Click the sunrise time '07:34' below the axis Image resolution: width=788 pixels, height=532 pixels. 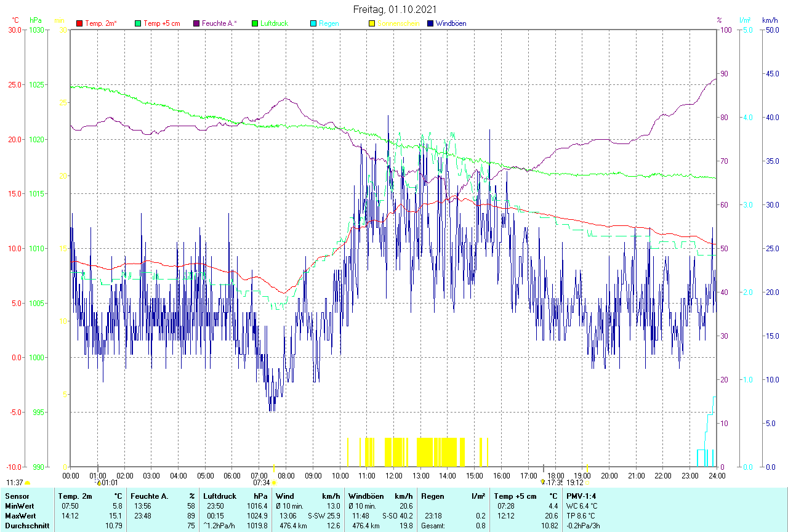point(261,483)
